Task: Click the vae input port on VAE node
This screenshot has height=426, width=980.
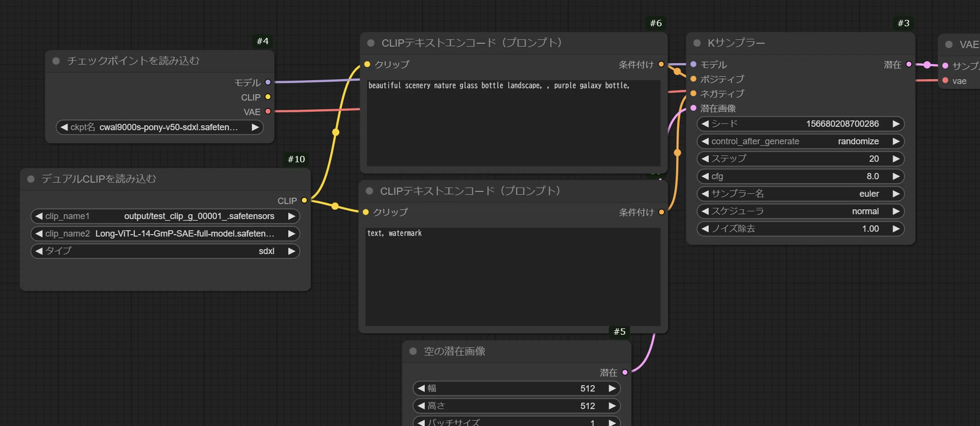Action: coord(945,81)
